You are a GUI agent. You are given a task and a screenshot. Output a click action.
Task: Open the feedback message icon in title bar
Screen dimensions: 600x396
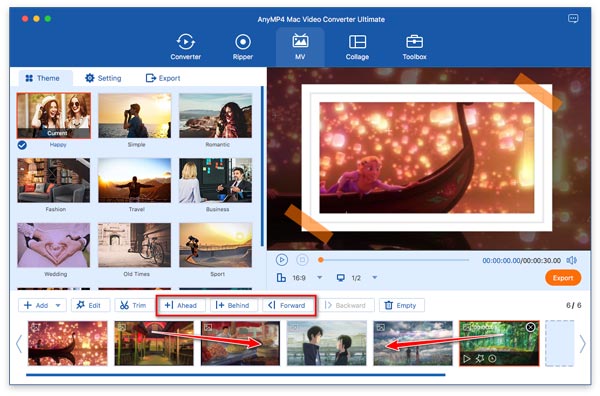573,18
